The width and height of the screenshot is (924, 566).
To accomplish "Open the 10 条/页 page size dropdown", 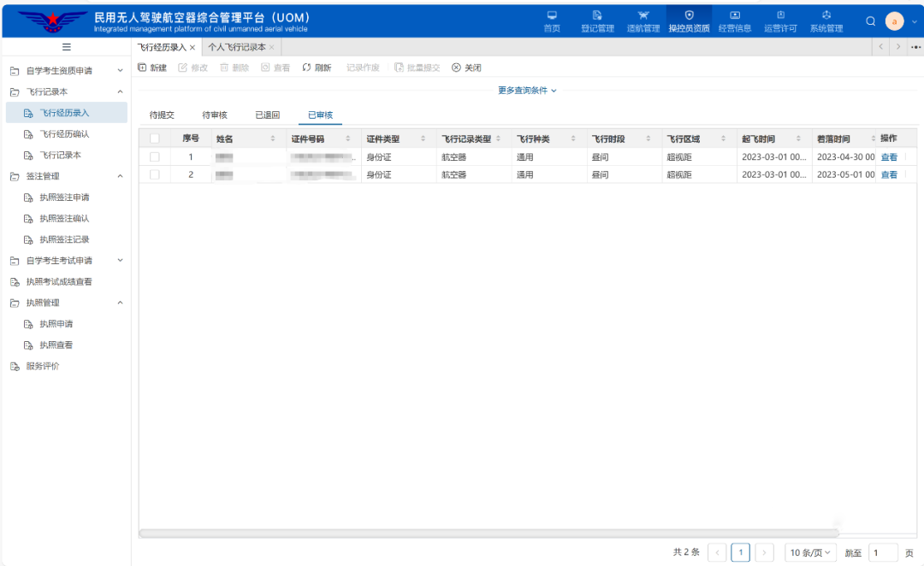I will [810, 552].
